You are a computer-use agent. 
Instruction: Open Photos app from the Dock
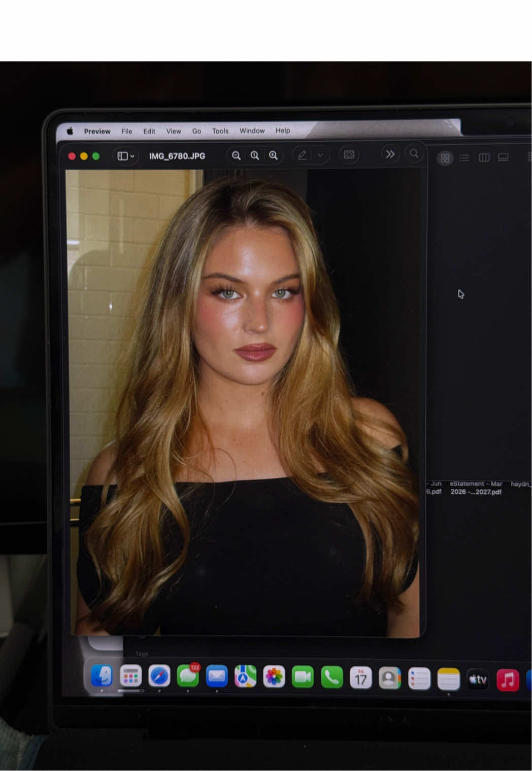point(274,677)
